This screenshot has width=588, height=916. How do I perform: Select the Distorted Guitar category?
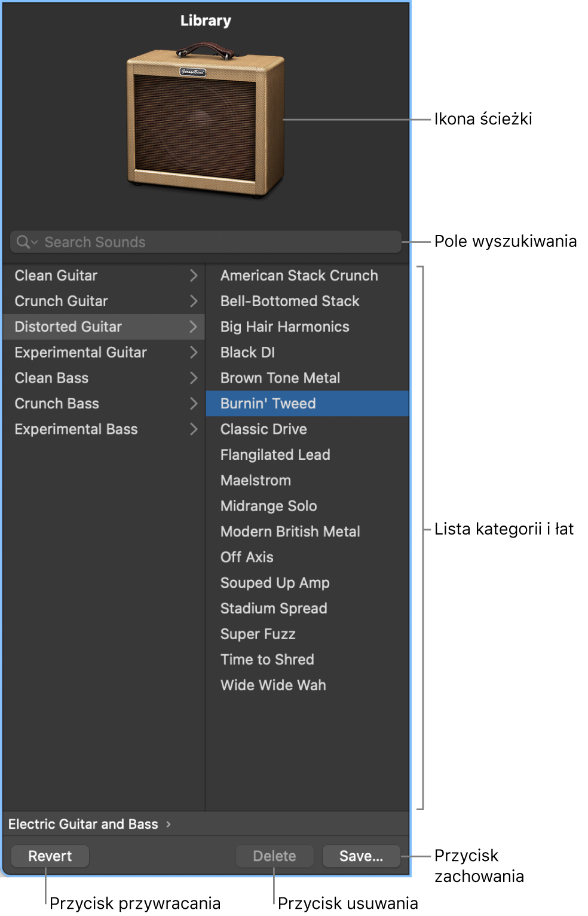[x=68, y=327]
